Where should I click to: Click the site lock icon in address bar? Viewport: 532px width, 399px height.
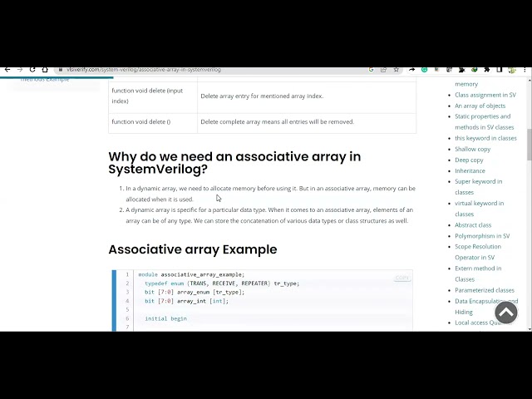pos(61,70)
